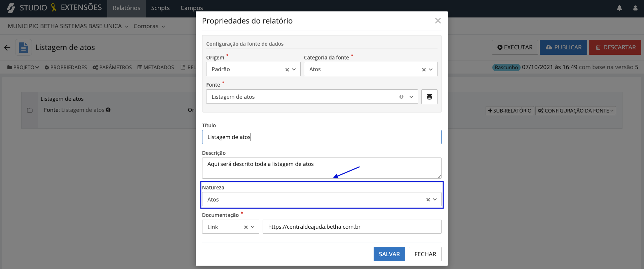Clear the Categoria da fonte selection x icon
Screen dimensions: 644x269
(x=424, y=70)
